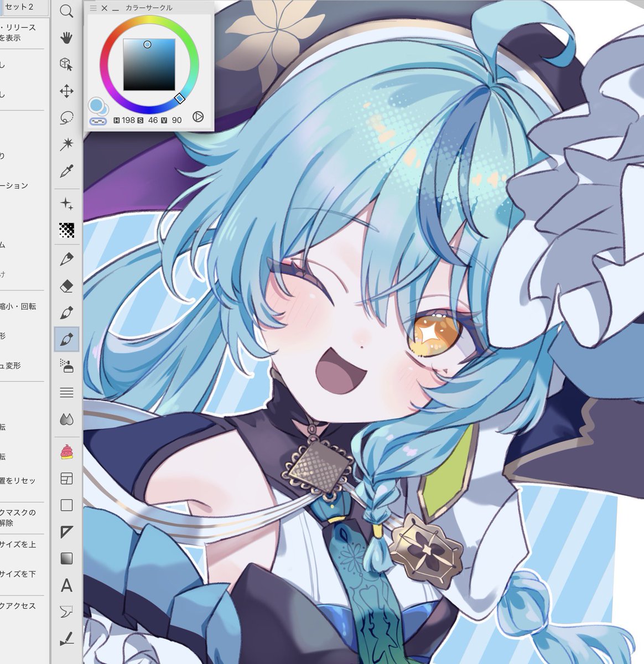Select the Frame border panel tool
The width and height of the screenshot is (644, 664).
click(x=66, y=478)
